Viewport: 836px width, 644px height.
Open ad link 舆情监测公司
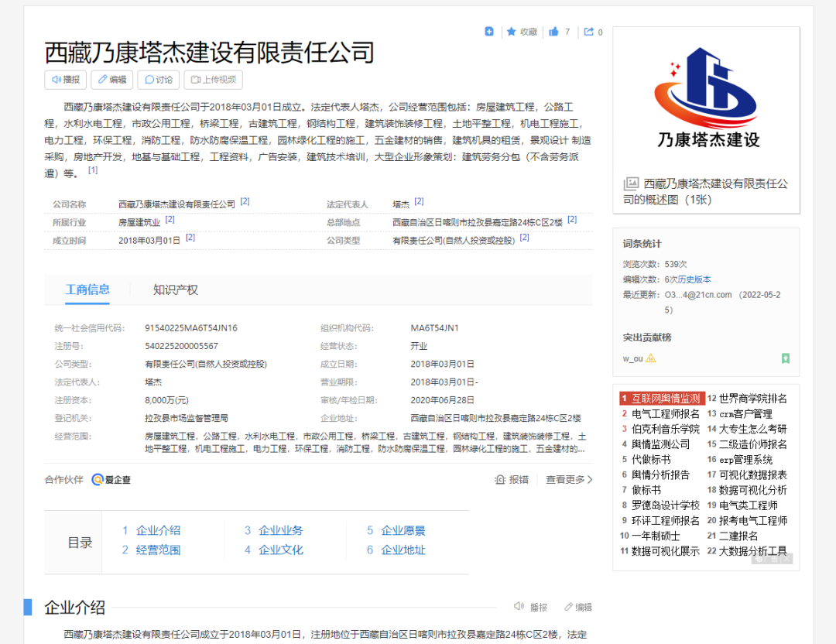click(660, 444)
